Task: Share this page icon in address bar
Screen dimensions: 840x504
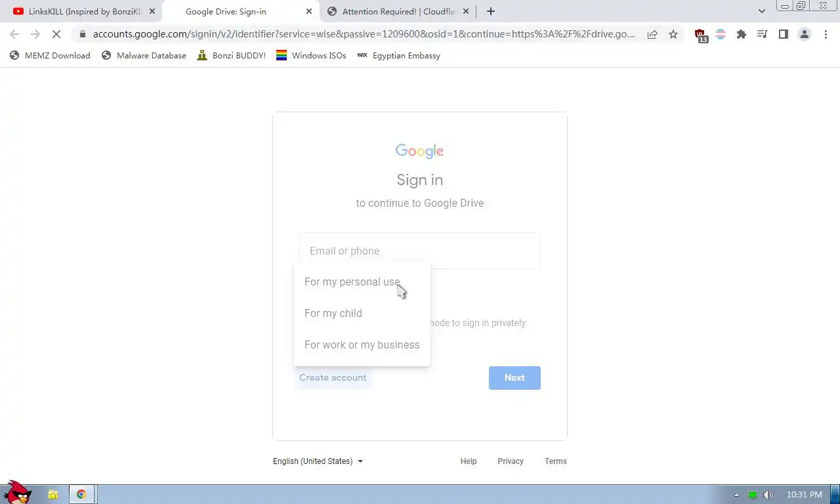Action: (652, 34)
